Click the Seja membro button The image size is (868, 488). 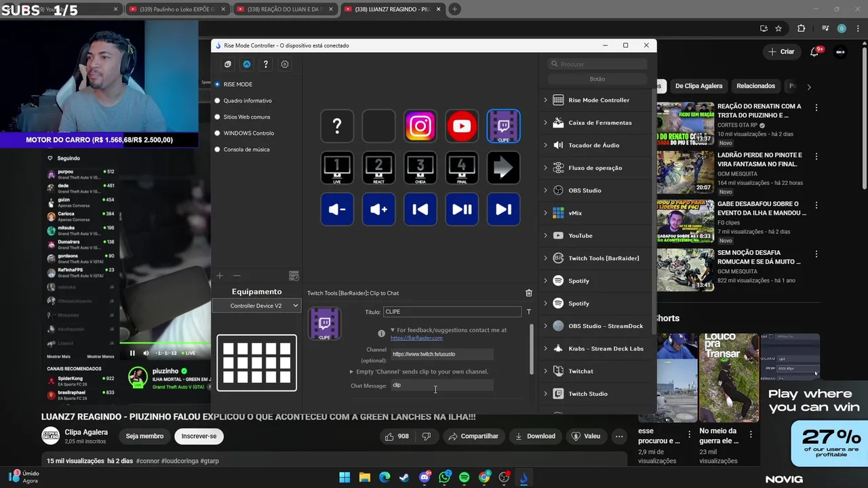(144, 436)
